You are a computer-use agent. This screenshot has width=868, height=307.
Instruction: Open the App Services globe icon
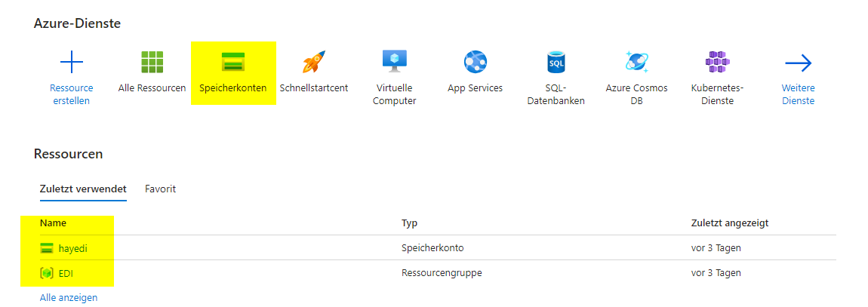(475, 62)
